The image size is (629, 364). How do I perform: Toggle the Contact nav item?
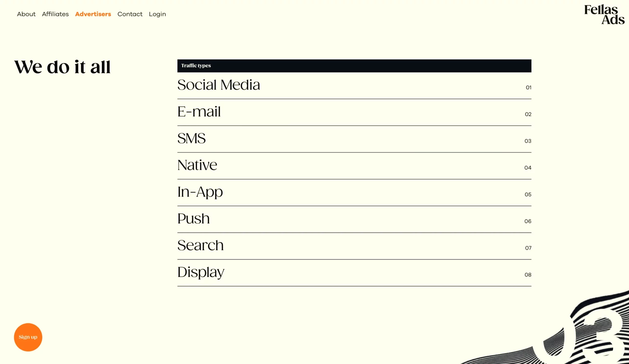tap(130, 14)
